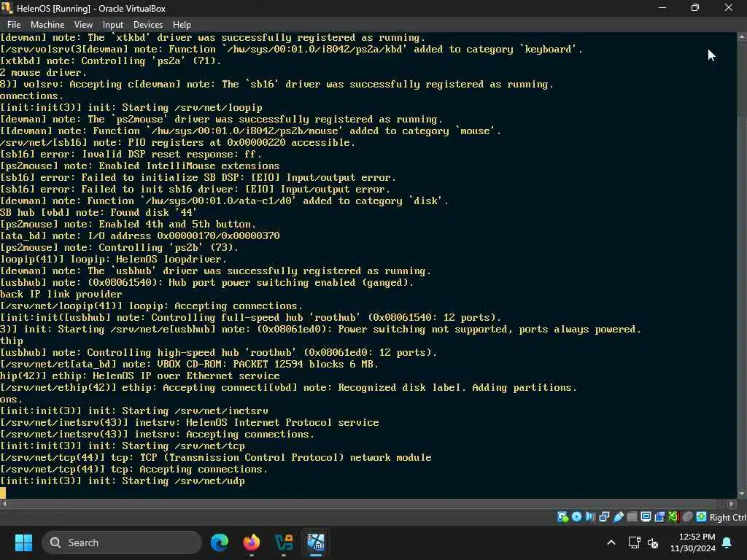Click the audio status icon
This screenshot has height=560, width=747.
[x=590, y=517]
